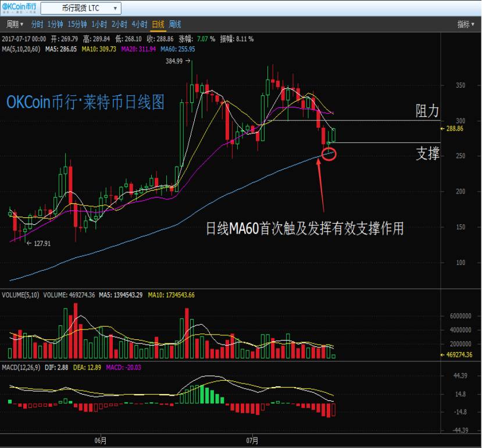Switch to the 分时 chart tab

point(37,24)
